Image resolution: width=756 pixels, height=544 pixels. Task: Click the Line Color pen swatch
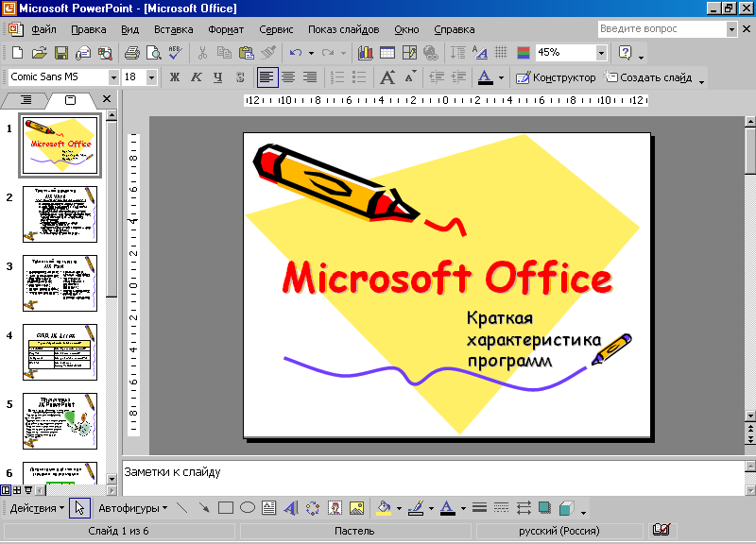point(416,508)
